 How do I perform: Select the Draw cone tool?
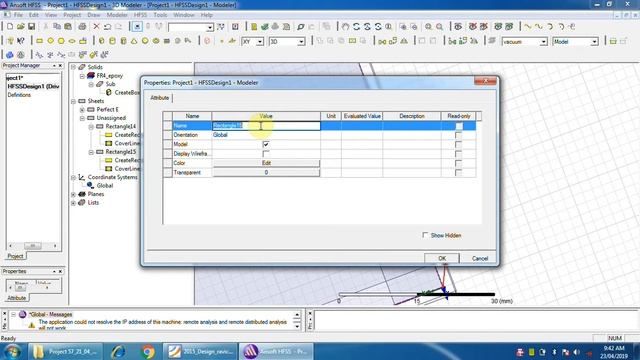pyautogui.click(x=134, y=41)
